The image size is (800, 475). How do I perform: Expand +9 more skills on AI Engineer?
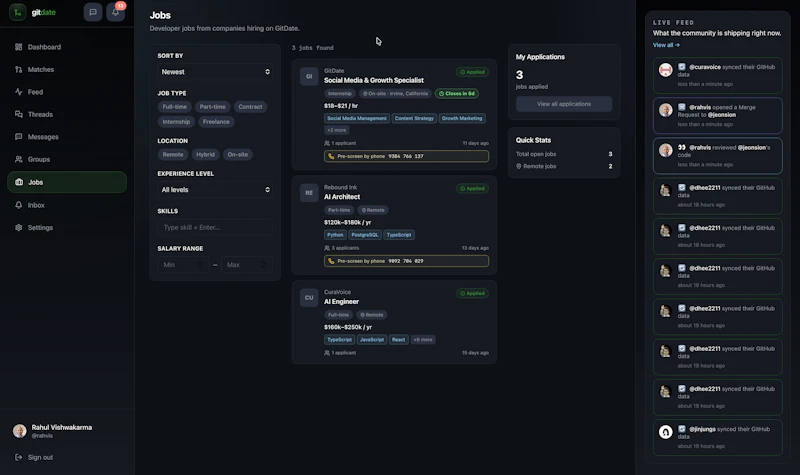[423, 340]
